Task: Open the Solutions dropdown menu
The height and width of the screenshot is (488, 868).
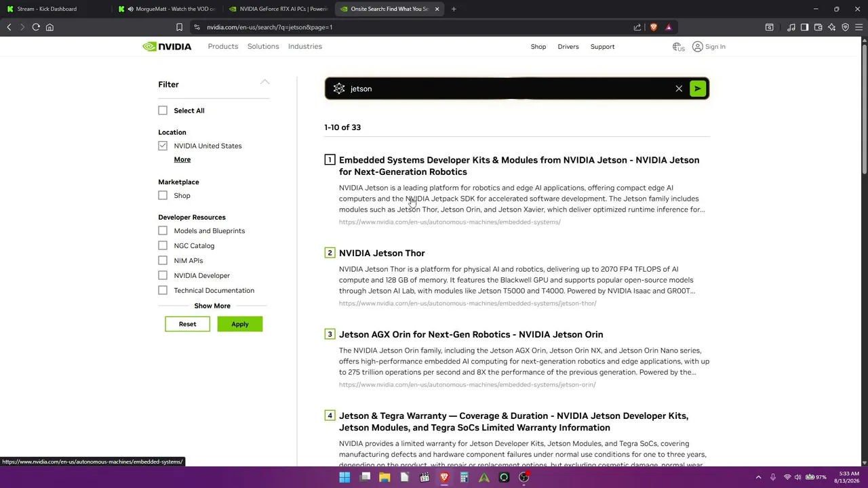Action: pos(263,47)
